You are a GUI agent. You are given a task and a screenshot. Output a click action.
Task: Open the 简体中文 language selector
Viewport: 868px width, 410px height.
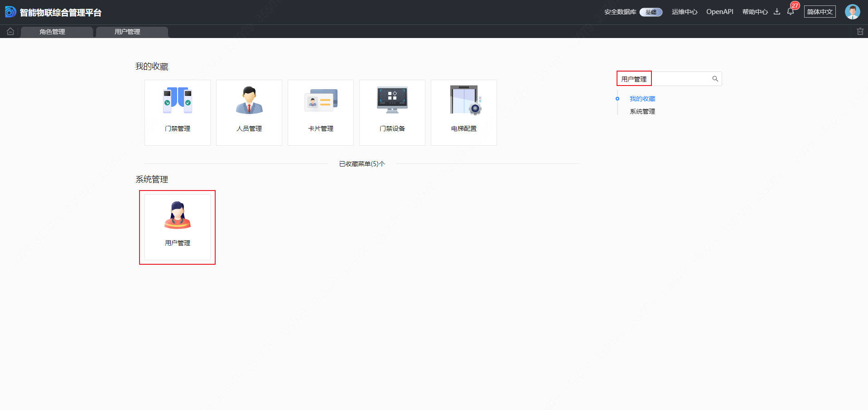(820, 12)
